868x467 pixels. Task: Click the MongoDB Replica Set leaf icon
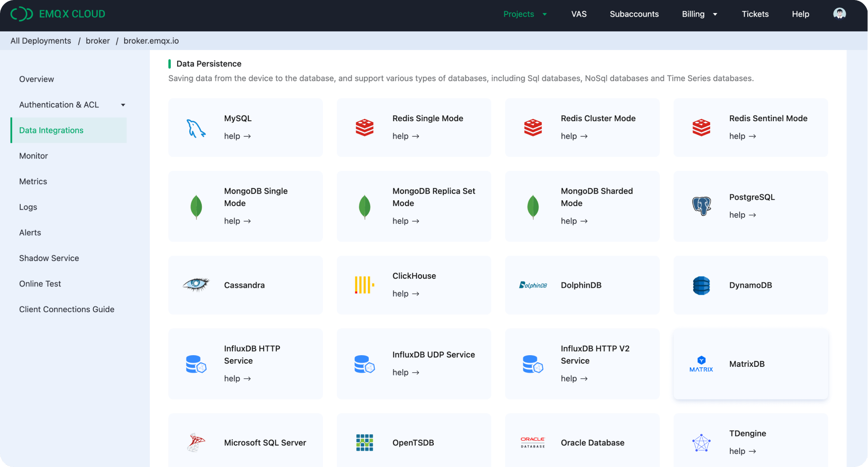click(364, 207)
